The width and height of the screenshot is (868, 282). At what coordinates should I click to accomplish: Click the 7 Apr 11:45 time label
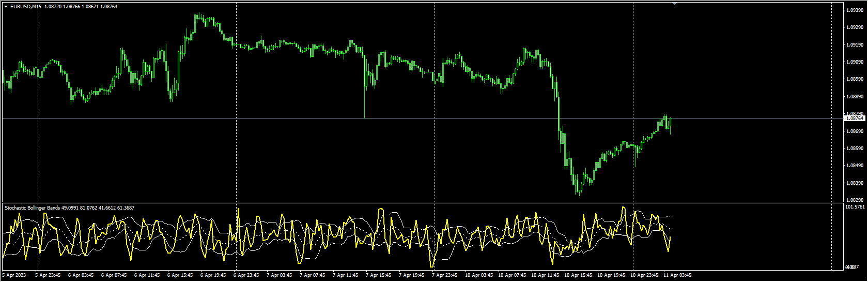coord(345,275)
